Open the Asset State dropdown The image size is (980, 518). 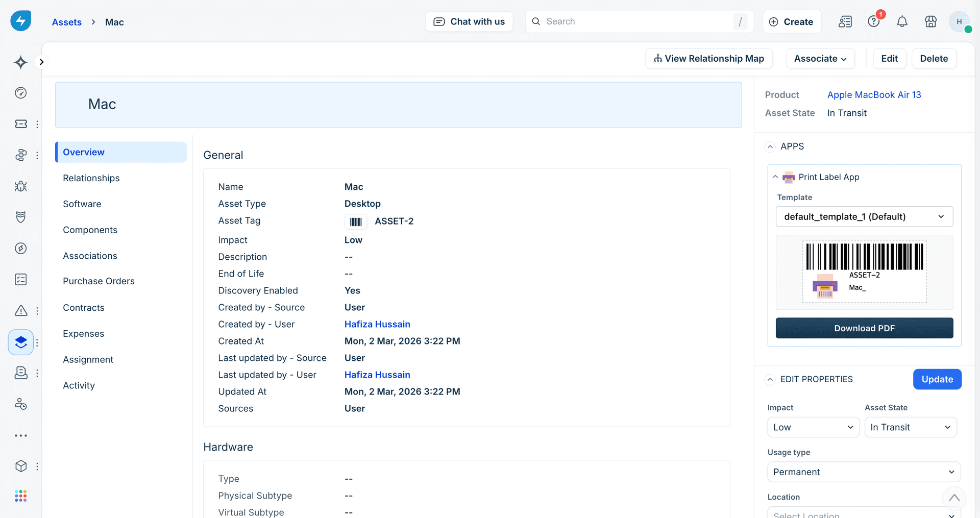(911, 428)
